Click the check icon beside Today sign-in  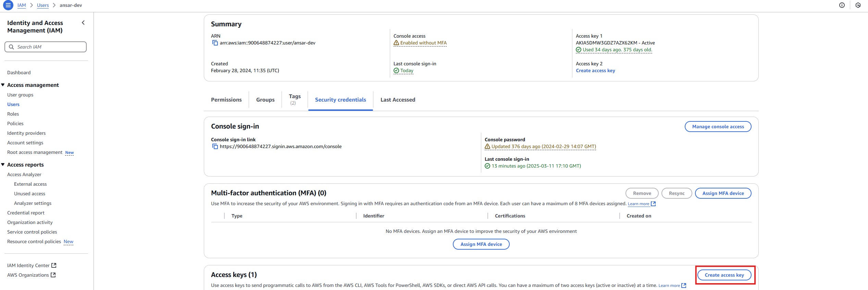[x=396, y=70]
